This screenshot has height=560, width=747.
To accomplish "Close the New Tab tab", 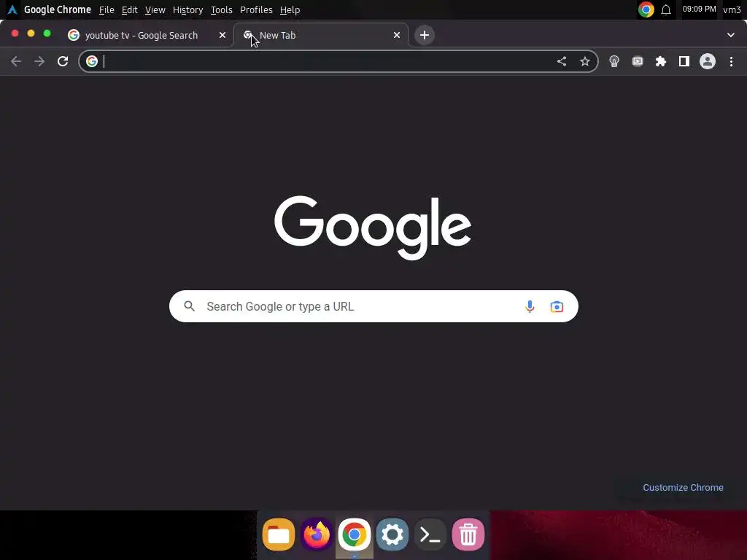I will coord(397,35).
